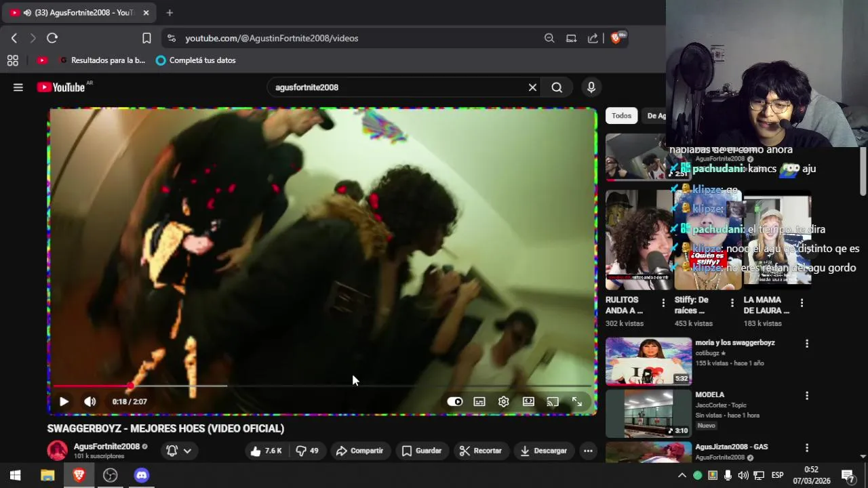The width and height of the screenshot is (868, 488).
Task: Enter fullscreen mode in the player
Action: point(577,401)
